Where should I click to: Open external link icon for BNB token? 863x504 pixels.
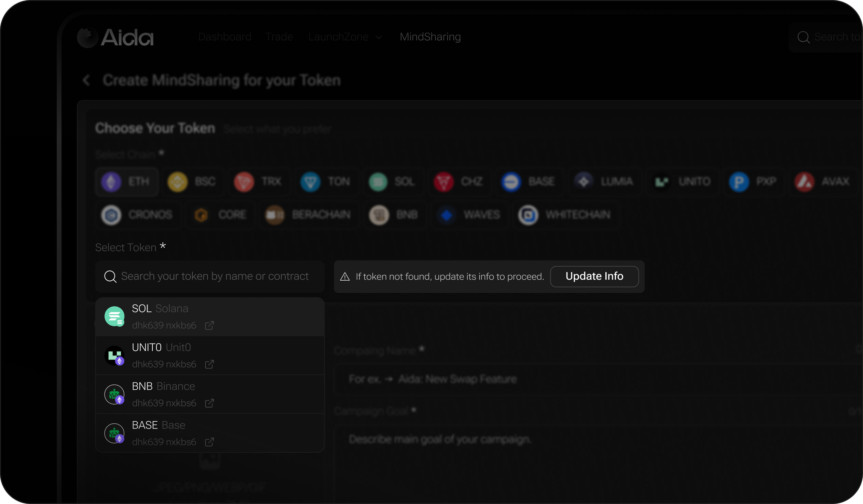pyautogui.click(x=209, y=403)
